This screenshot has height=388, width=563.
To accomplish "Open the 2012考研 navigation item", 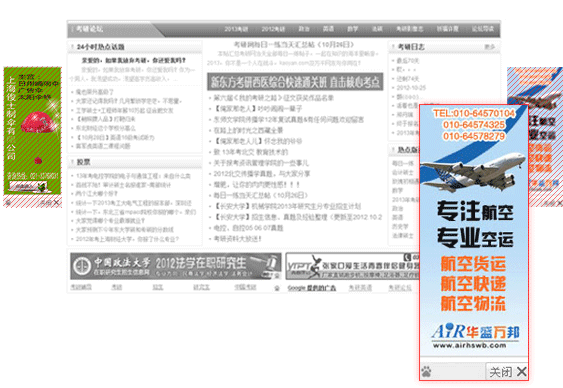I will click(273, 29).
